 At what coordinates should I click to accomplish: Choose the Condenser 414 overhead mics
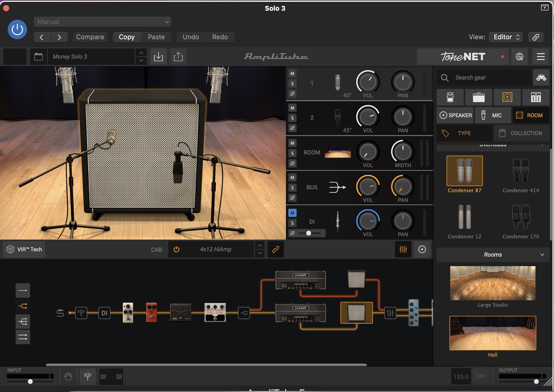pyautogui.click(x=521, y=175)
